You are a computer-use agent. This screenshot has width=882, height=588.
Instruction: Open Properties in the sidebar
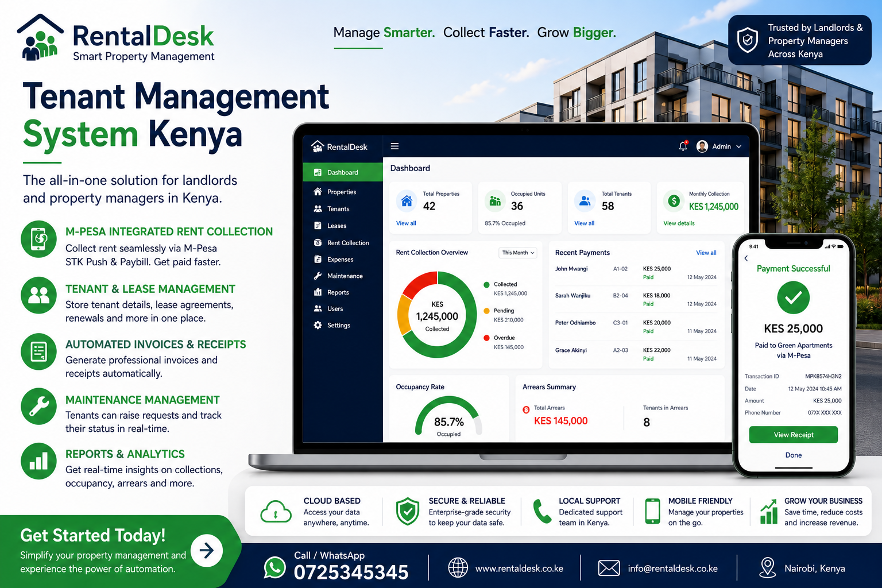pyautogui.click(x=343, y=192)
